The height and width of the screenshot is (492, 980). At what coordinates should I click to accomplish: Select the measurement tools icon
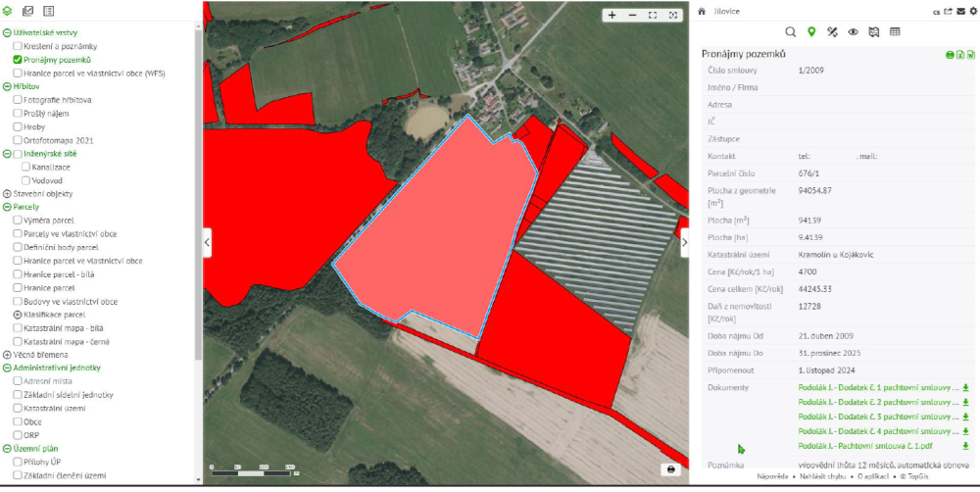(x=832, y=32)
